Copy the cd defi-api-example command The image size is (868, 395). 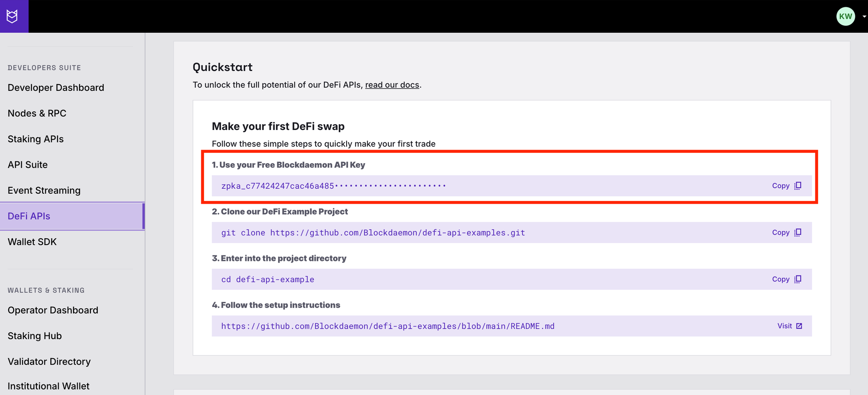(787, 279)
